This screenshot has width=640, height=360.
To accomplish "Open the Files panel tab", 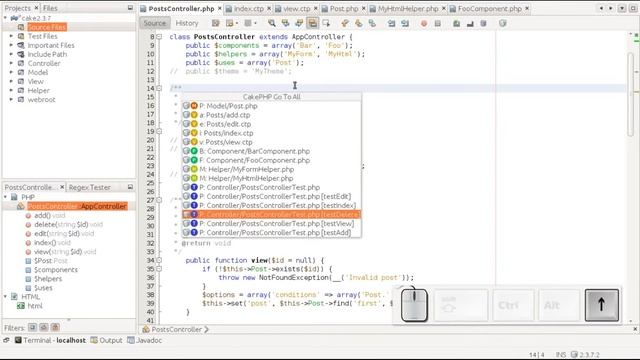I will pos(50,8).
